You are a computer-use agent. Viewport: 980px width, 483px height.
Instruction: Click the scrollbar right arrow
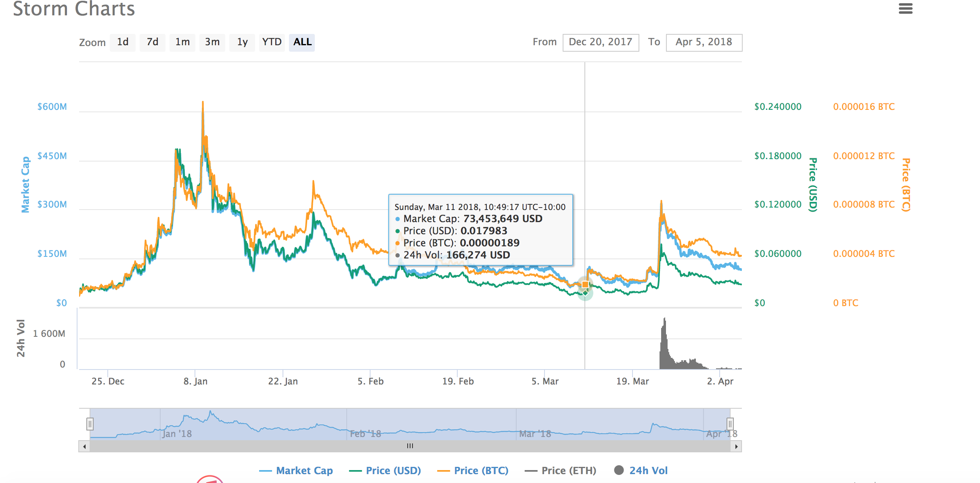coord(736,446)
